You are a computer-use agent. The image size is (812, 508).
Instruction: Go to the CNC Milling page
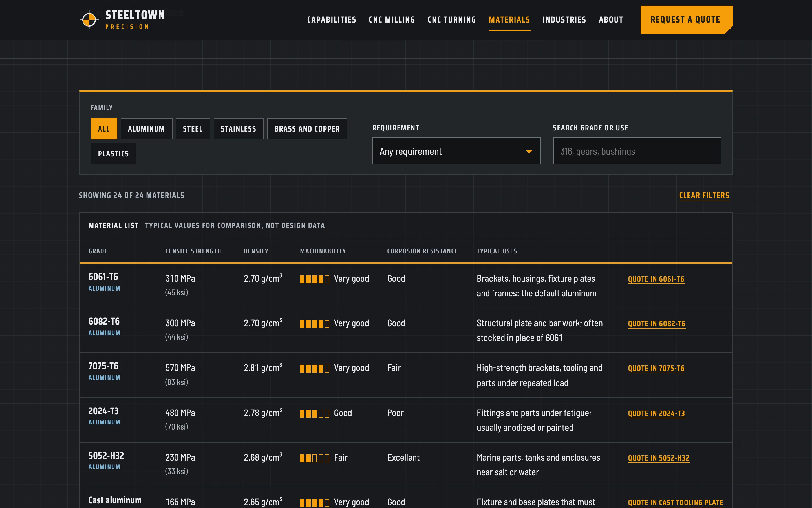[392, 20]
